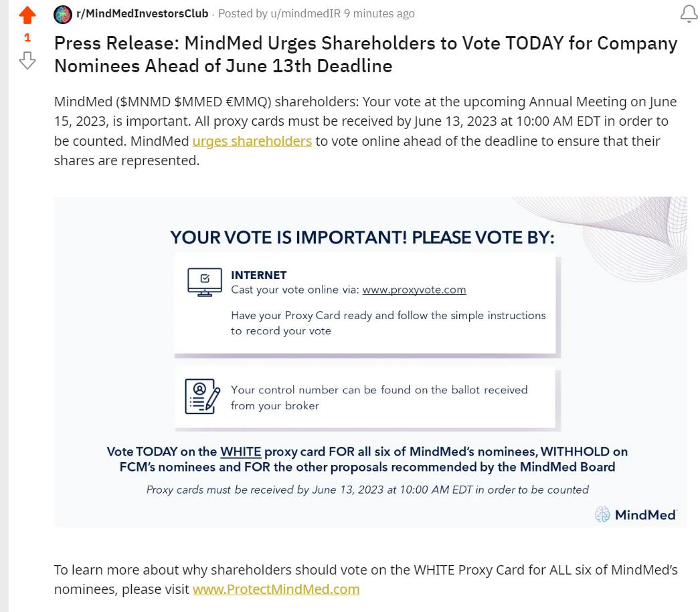Screen dimensions: 700x612
Task: Click the MindMed brain logo in the image
Action: [x=602, y=514]
